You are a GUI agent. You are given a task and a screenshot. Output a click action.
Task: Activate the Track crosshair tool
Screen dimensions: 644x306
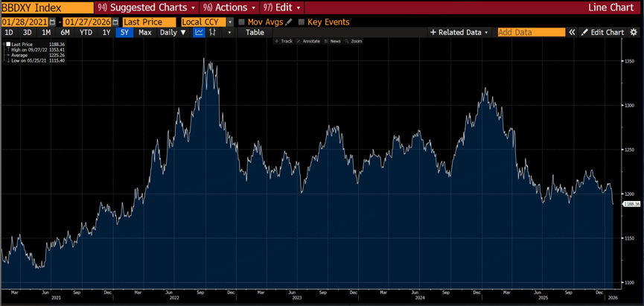284,42
